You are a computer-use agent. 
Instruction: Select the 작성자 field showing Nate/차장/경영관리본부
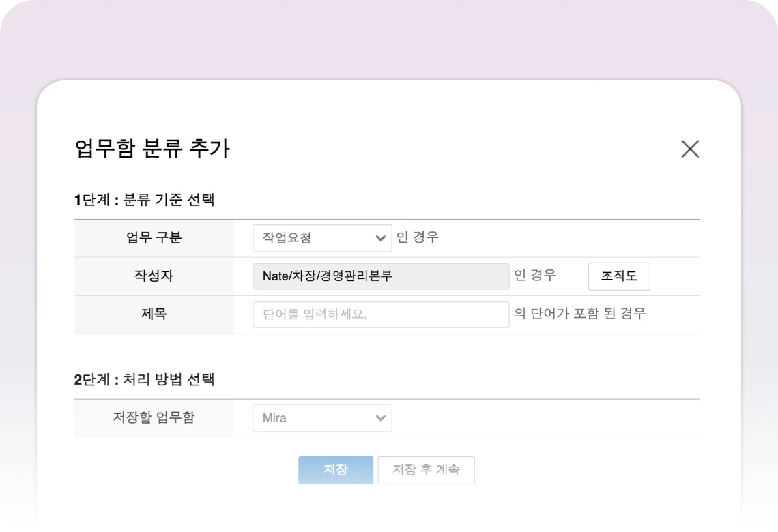click(x=380, y=276)
